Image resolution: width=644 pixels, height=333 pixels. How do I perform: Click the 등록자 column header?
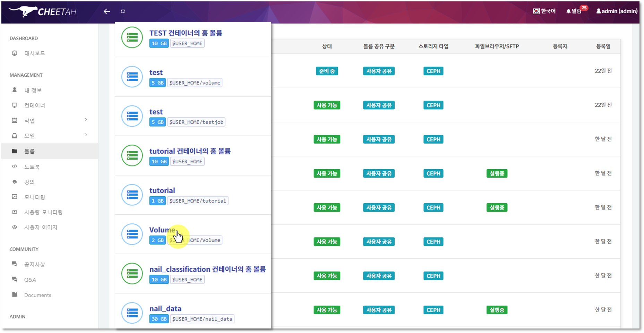560,46
